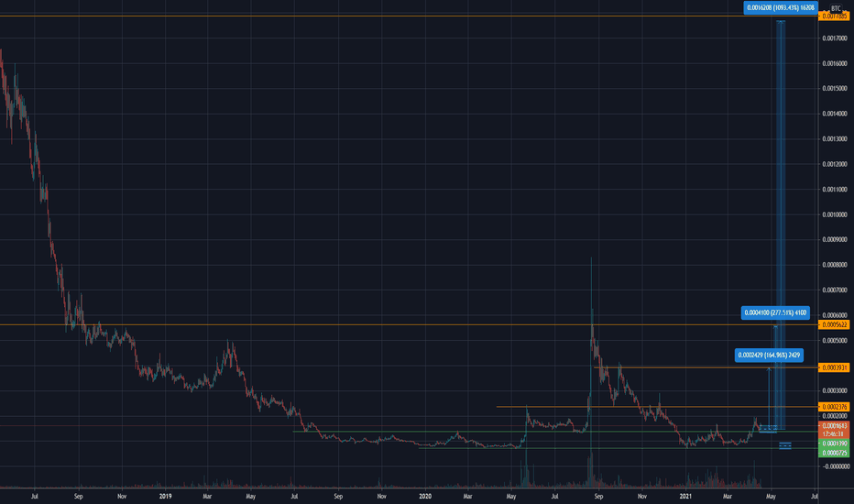Click the orange 0.0002376 price line tag
This screenshot has width=854, height=504.
835,407
